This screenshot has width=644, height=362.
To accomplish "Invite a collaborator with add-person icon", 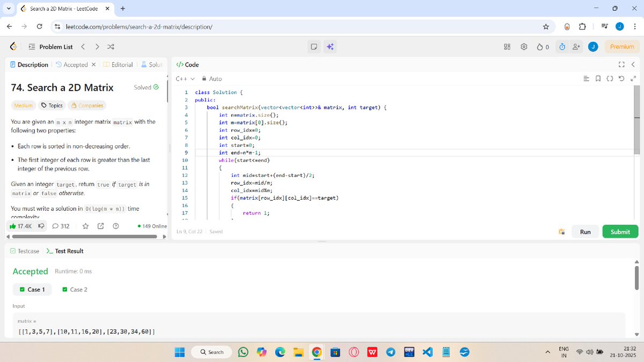I will coord(576,47).
